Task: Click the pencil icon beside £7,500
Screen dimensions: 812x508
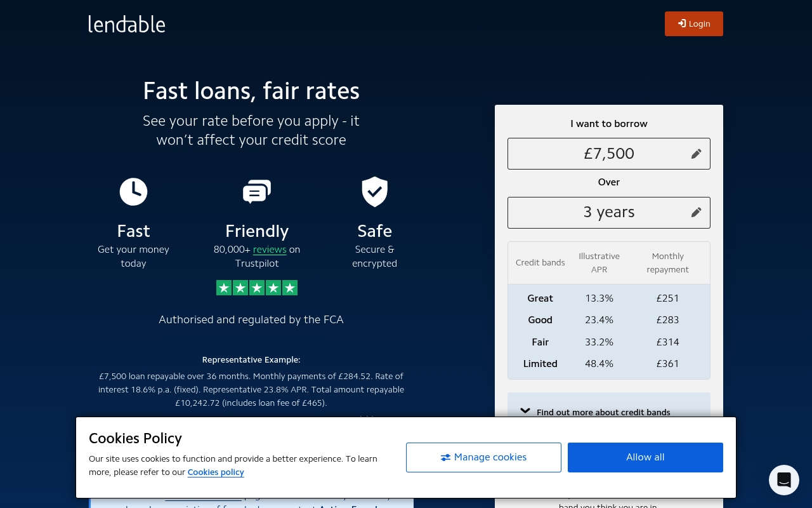Action: pyautogui.click(x=696, y=154)
